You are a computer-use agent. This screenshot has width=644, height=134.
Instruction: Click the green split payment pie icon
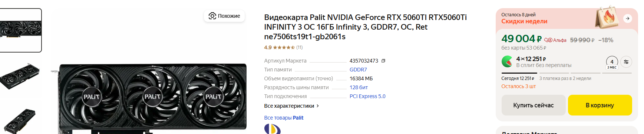tap(507, 61)
